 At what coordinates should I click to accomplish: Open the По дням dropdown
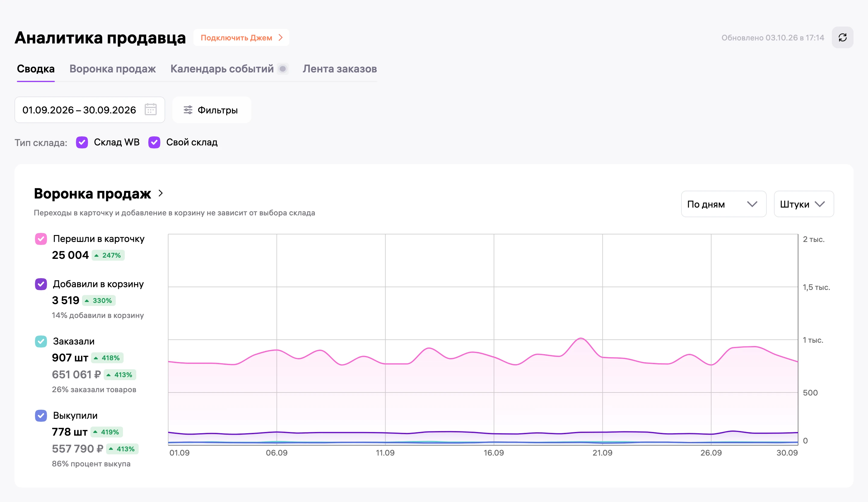724,204
